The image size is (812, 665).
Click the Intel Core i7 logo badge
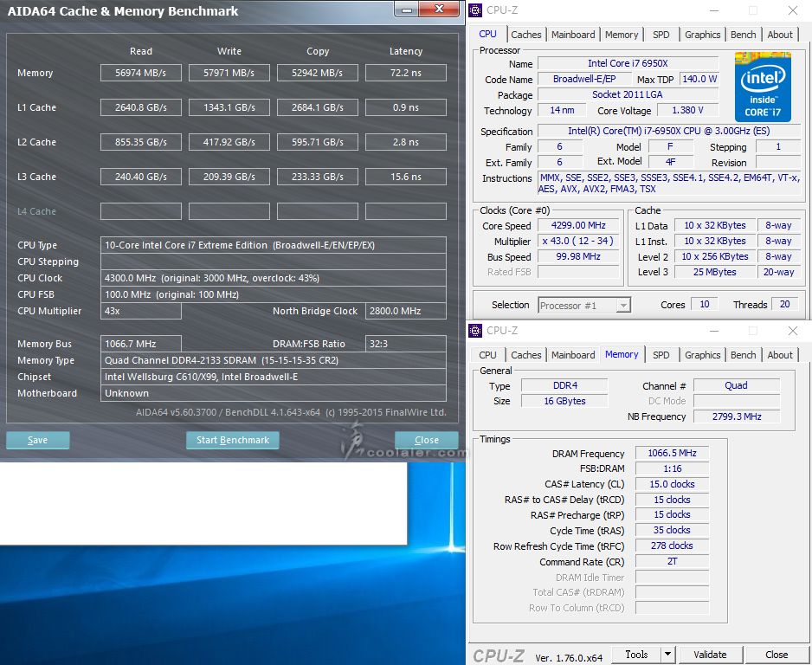(x=763, y=87)
